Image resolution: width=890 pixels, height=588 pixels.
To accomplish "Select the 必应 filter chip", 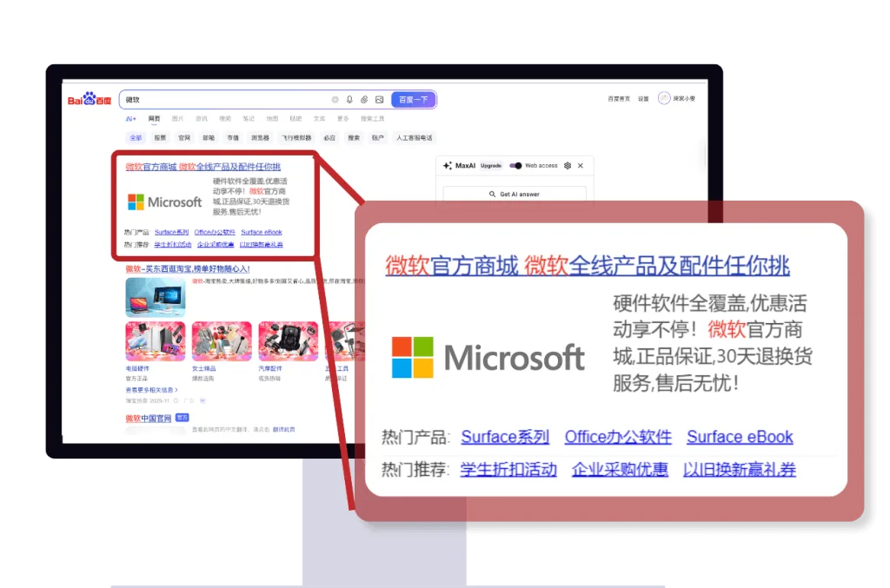I will coord(329,138).
